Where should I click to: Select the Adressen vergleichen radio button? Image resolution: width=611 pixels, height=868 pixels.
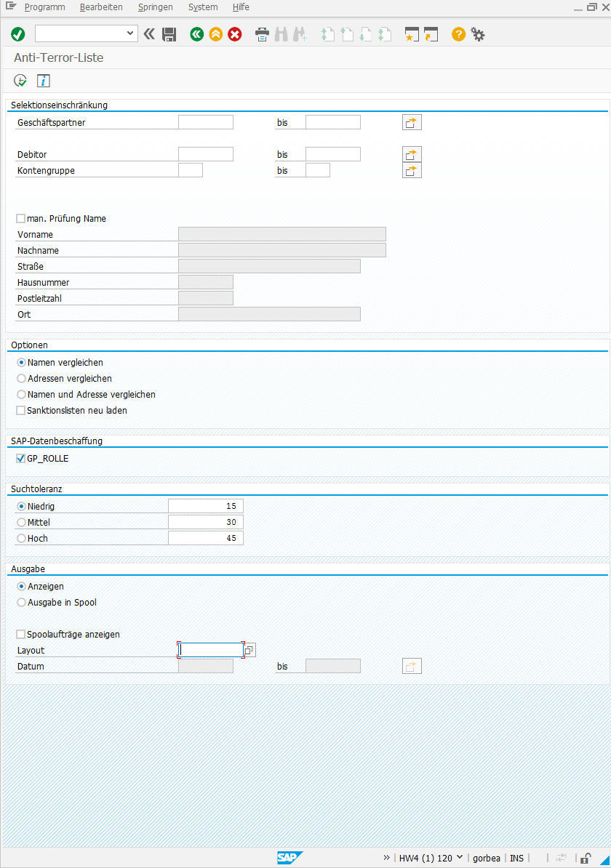tap(21, 378)
